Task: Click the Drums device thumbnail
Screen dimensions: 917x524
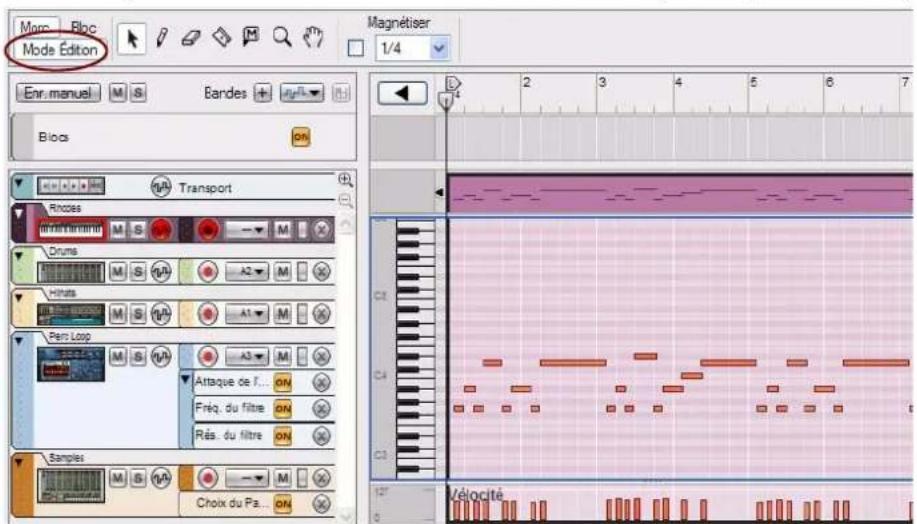Action: 71,272
